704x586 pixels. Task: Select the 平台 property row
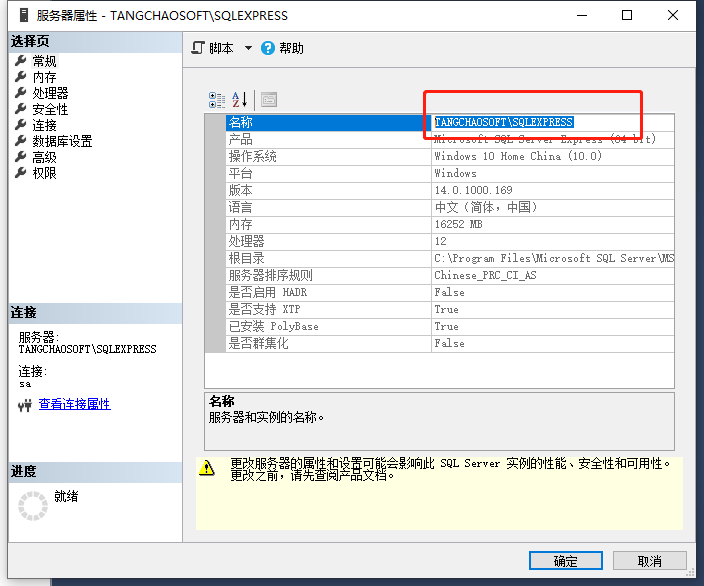click(x=328, y=173)
